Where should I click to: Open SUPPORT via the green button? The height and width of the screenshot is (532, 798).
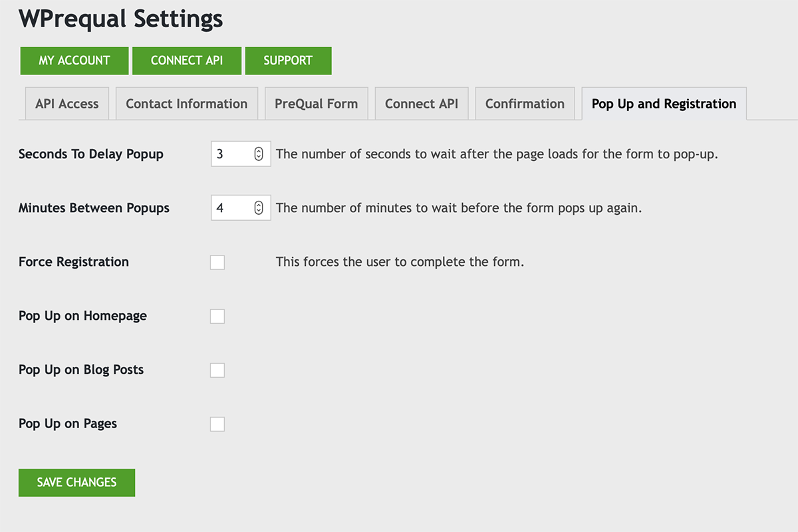tap(288, 61)
